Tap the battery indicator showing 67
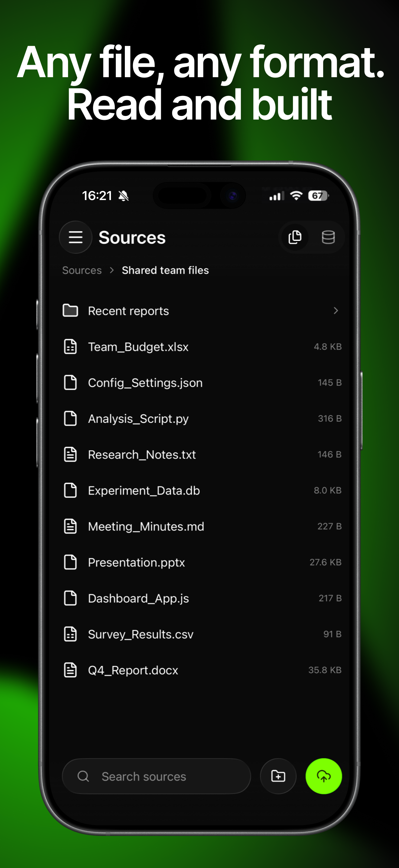 point(318,196)
